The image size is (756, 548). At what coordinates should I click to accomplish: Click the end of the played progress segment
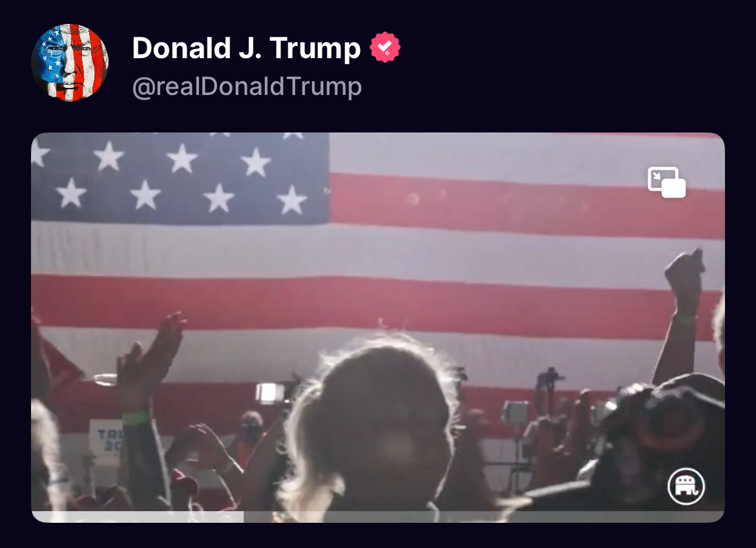tap(242, 516)
